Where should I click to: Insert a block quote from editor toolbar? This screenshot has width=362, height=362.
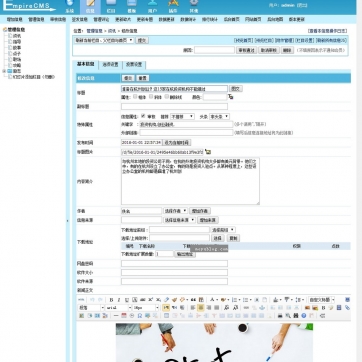pyautogui.click(x=193, y=300)
